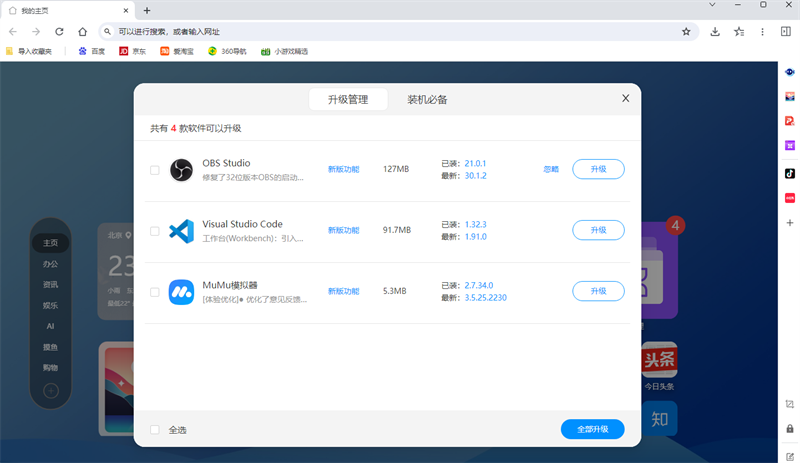
Task: Open 新版功能 link for MuMu模拟器
Action: [343, 291]
